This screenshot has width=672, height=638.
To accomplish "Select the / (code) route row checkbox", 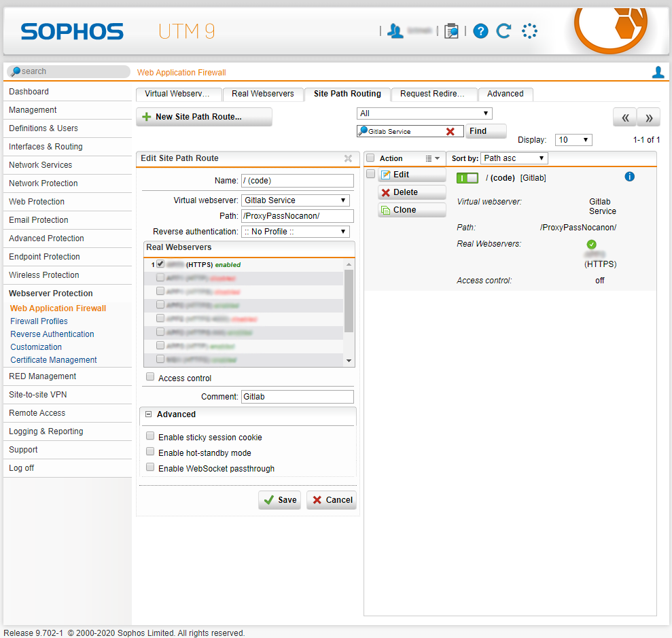I will click(x=371, y=173).
